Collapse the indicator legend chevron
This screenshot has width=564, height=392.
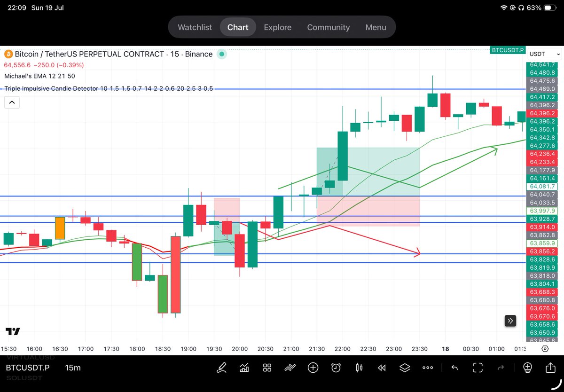(x=12, y=102)
